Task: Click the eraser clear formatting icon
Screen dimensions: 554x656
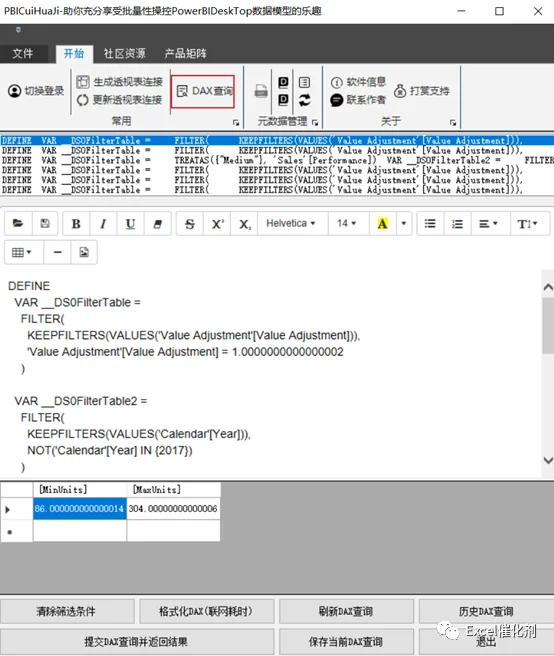Action: click(158, 224)
